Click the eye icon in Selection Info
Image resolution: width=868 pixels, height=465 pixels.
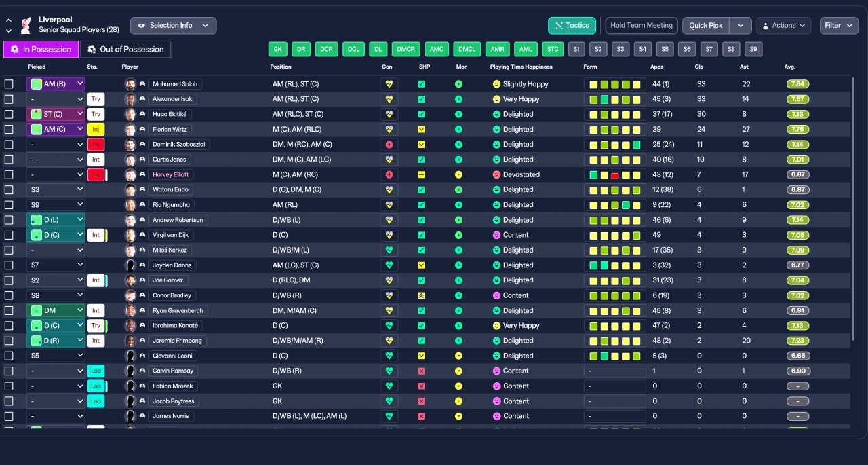point(141,26)
